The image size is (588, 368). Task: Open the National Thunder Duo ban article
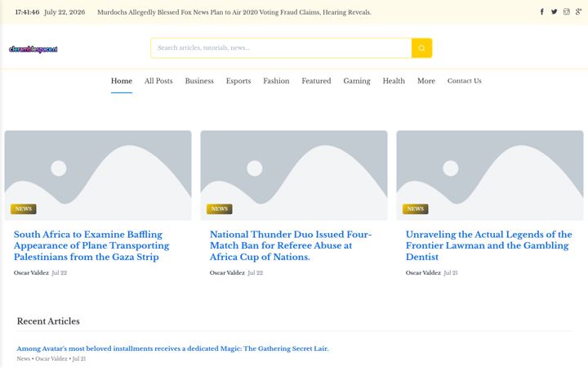[x=291, y=245]
